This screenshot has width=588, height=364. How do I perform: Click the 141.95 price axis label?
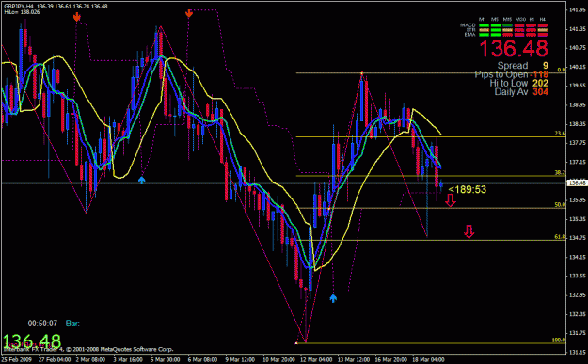578,9
